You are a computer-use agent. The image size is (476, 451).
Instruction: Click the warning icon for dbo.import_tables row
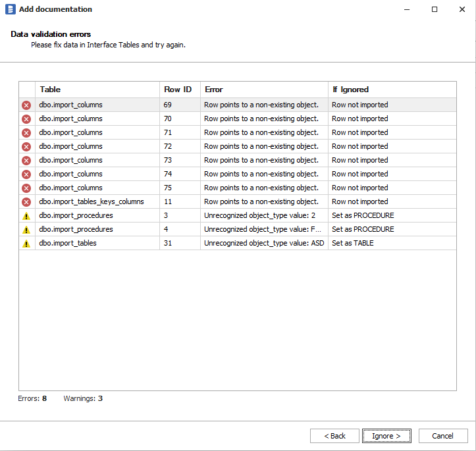tap(26, 244)
